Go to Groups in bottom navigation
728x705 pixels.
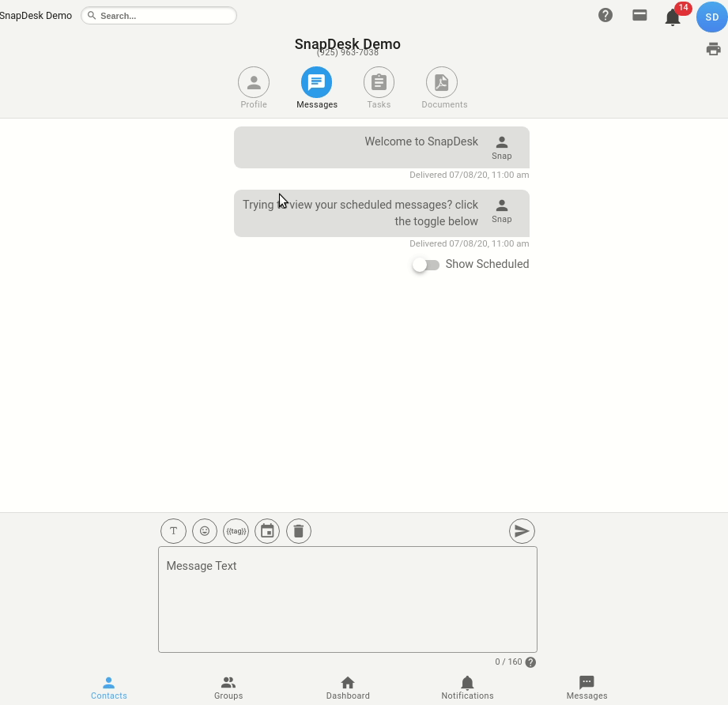click(x=228, y=688)
